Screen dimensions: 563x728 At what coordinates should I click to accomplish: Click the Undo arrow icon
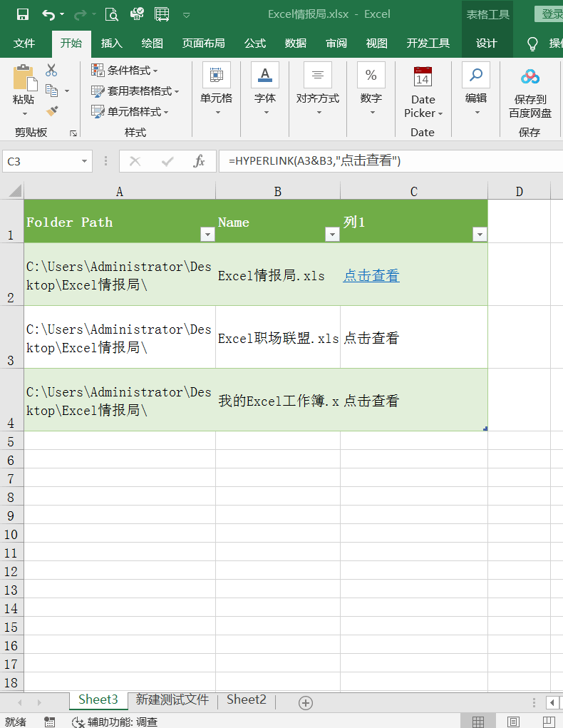pyautogui.click(x=48, y=14)
